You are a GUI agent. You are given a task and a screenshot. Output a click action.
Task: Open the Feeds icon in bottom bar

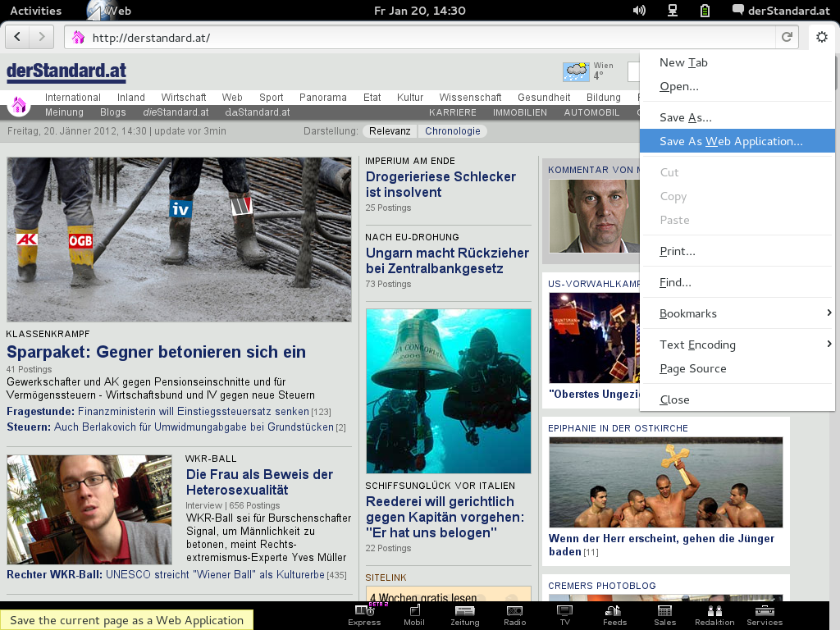(614, 615)
